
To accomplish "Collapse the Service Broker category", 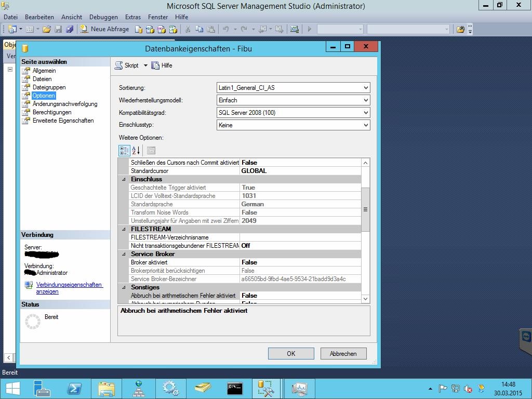I will (x=124, y=254).
